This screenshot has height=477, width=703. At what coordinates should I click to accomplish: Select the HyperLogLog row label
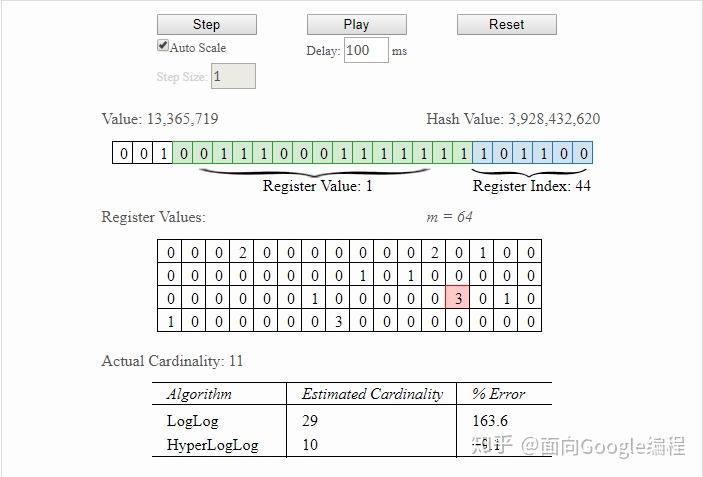tap(213, 445)
